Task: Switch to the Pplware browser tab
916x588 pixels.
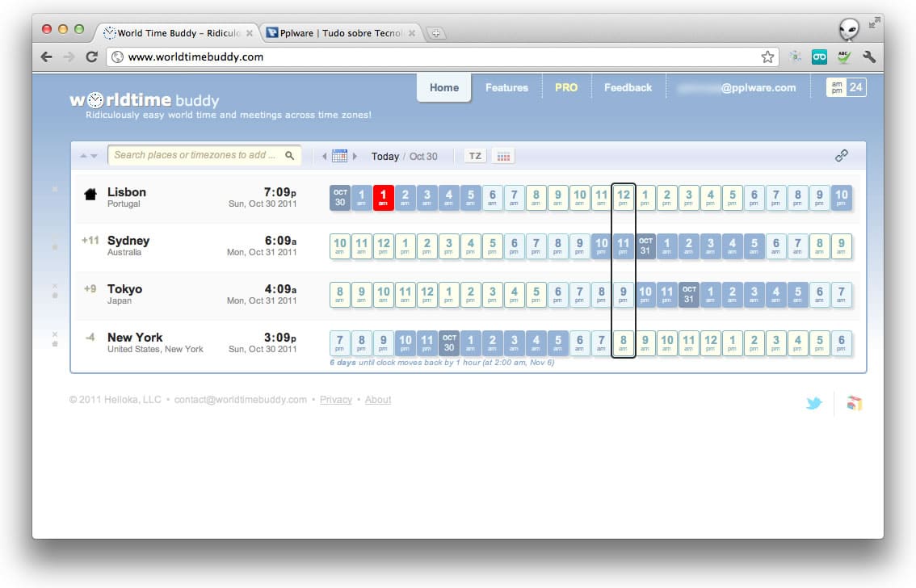Action: point(340,33)
